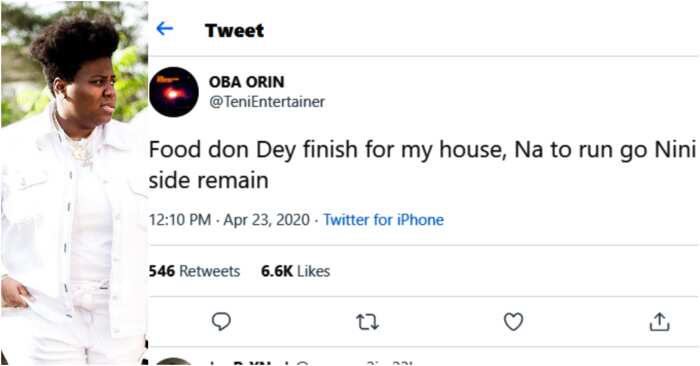700x366 pixels.
Task: Click the Twitter for iPhone link
Action: point(383,220)
